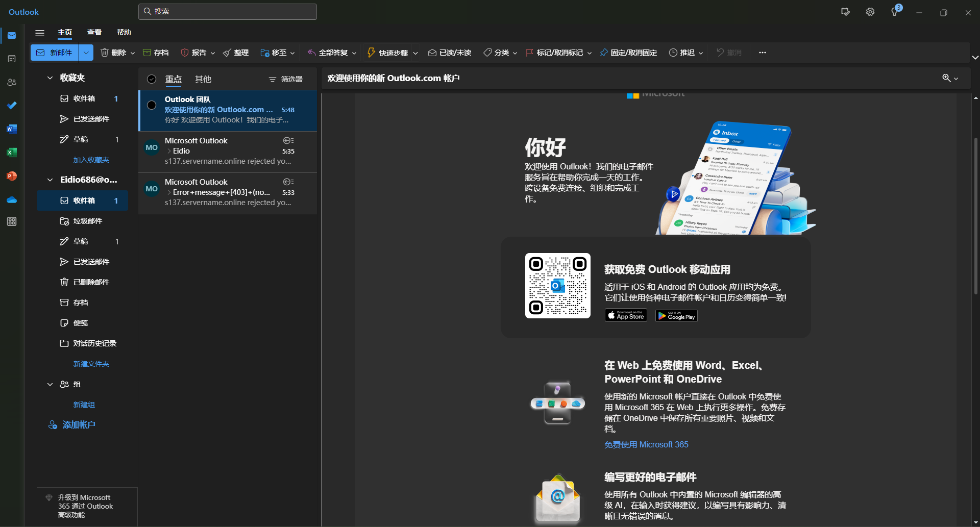Toggle selection circle on Outlook 团队 message
This screenshot has height=527, width=980.
(x=152, y=105)
